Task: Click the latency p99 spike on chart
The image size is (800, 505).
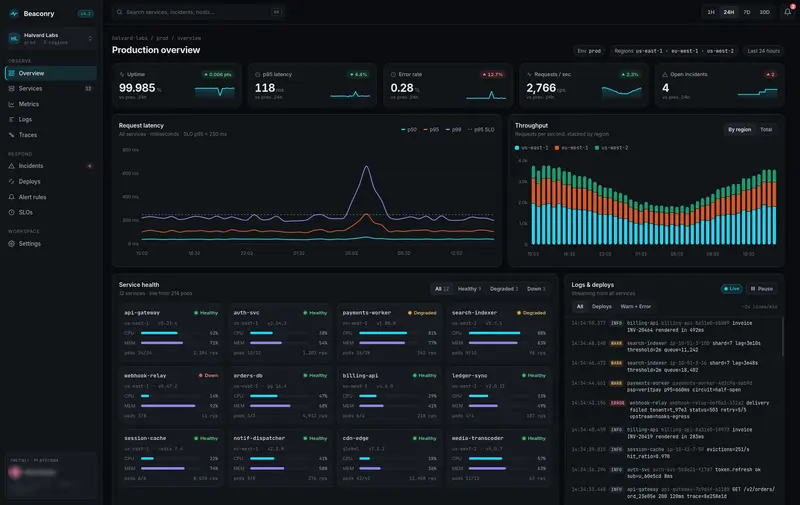Action: tap(366, 167)
